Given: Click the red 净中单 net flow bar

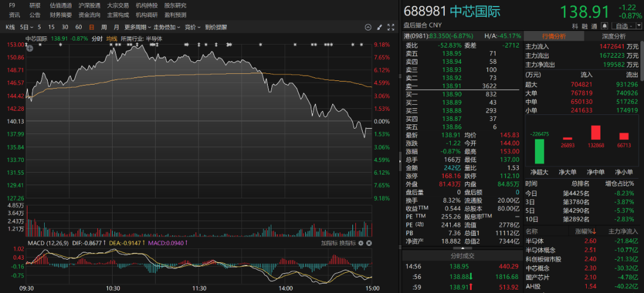Looking at the screenshot, I should click(x=595, y=133).
